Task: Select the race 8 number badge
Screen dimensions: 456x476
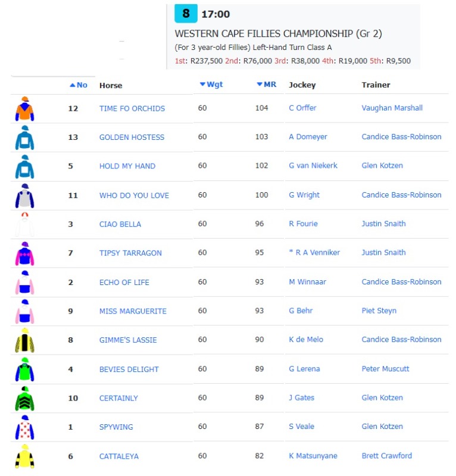Action: 186,14
